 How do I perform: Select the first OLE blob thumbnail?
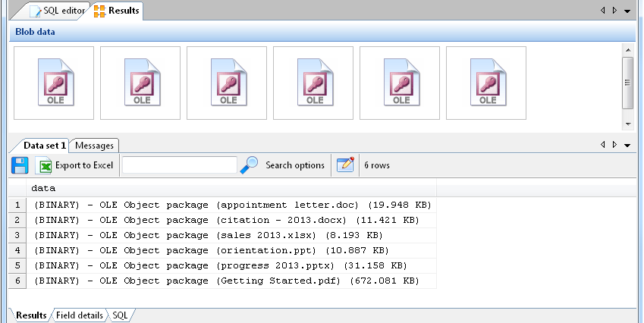(x=54, y=83)
